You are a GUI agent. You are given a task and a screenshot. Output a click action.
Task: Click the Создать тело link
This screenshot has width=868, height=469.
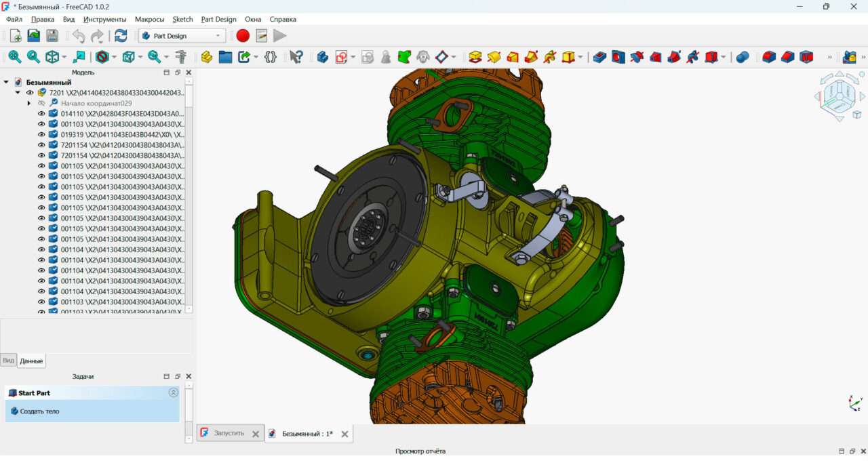(39, 411)
